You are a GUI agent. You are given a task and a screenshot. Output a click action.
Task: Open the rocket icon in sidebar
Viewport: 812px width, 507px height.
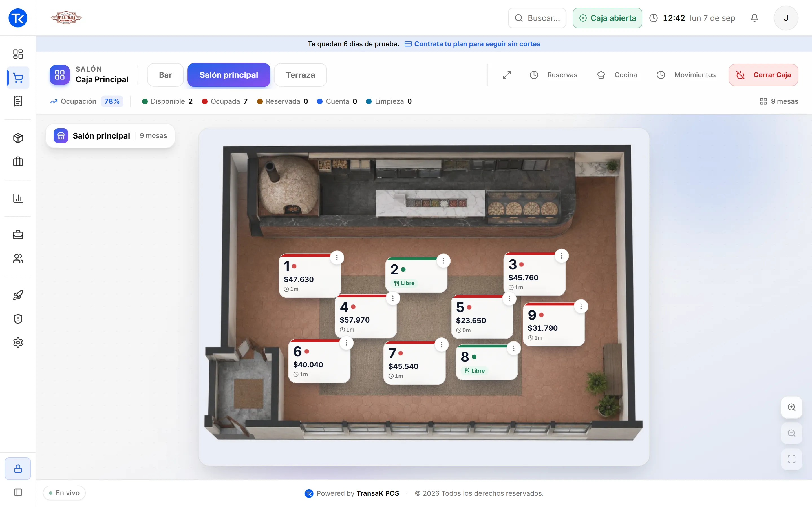(x=18, y=295)
